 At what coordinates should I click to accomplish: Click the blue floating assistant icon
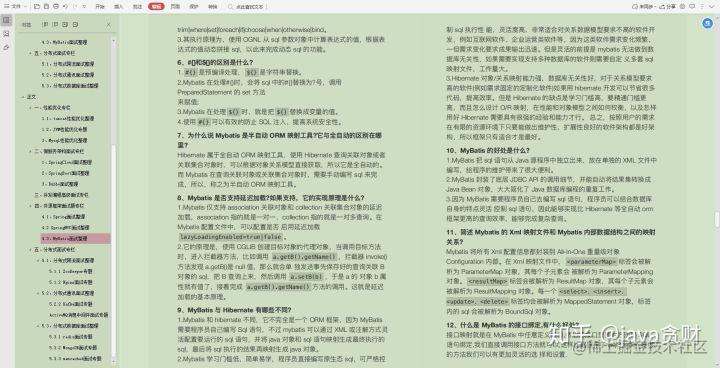pos(708,23)
